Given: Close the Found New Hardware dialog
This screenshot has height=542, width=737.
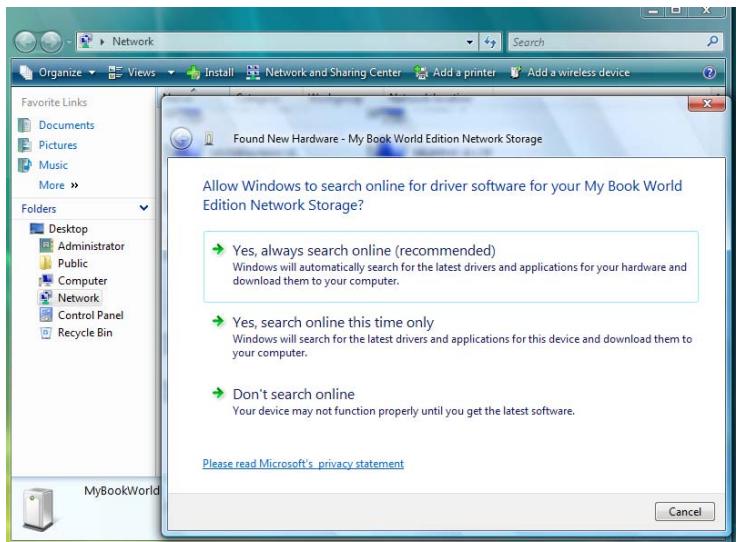Looking at the screenshot, I should click(x=706, y=103).
